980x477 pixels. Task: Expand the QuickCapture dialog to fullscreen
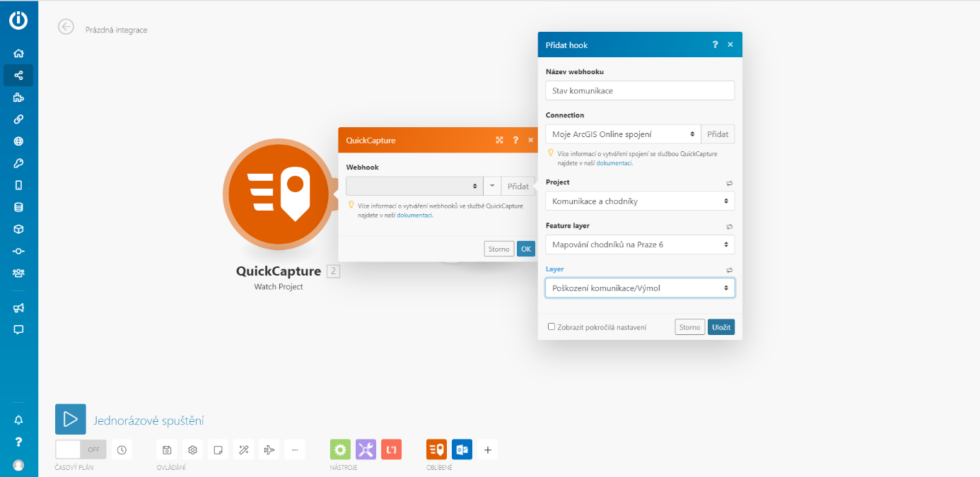(499, 140)
